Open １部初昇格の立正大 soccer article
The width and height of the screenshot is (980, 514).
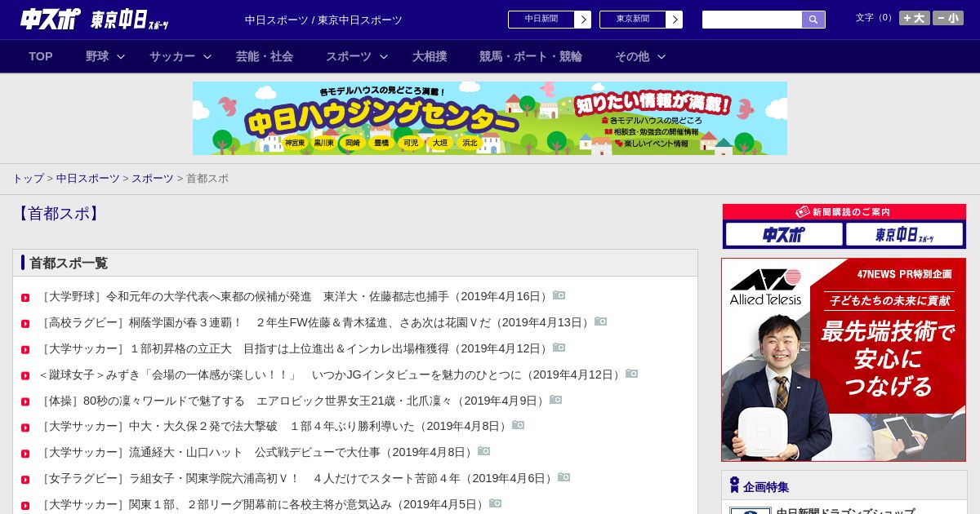[x=295, y=348]
